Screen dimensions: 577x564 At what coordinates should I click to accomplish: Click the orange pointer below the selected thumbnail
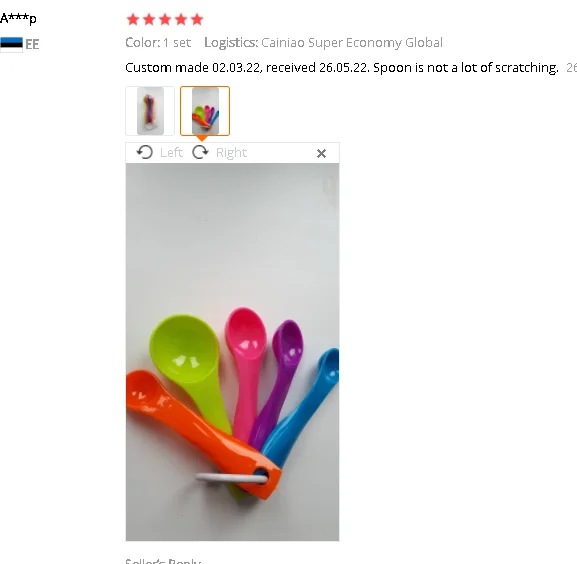tap(201, 138)
